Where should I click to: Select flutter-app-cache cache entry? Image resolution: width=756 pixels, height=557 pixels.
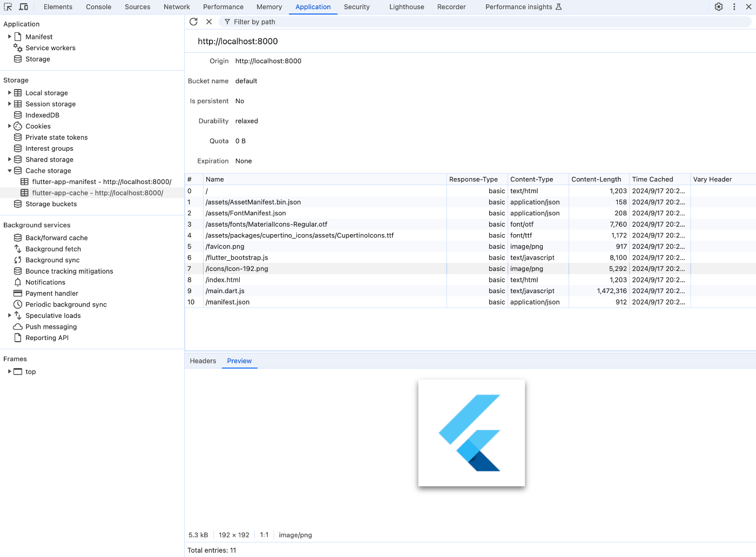click(x=92, y=193)
